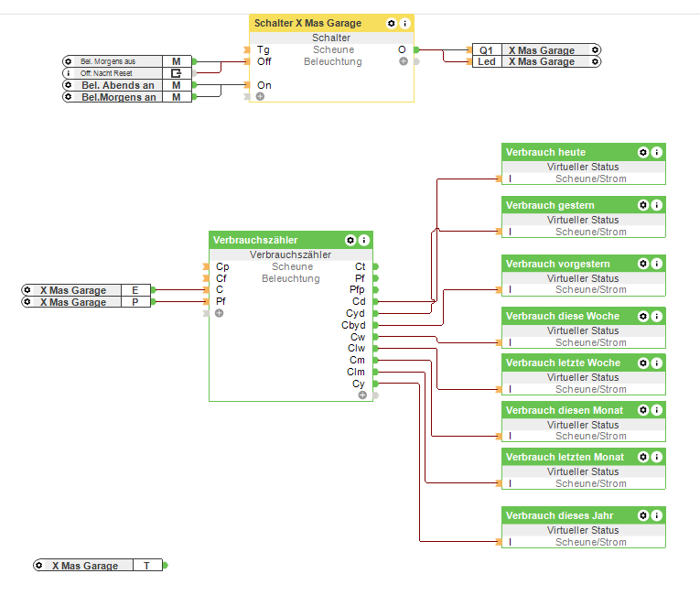Click gear icon on X Mas Garage E input
This screenshot has width=700, height=606.
(27, 290)
